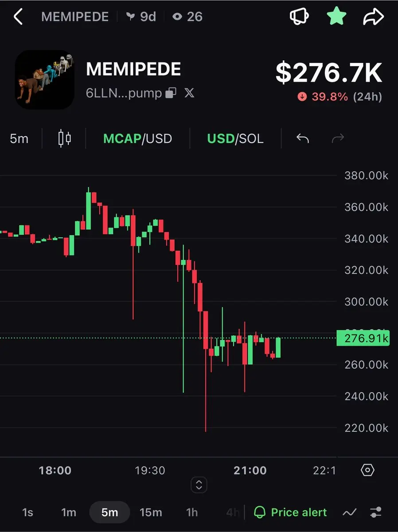Share this token via arrow icon
Image resolution: width=398 pixels, height=532 pixels.
(x=373, y=16)
